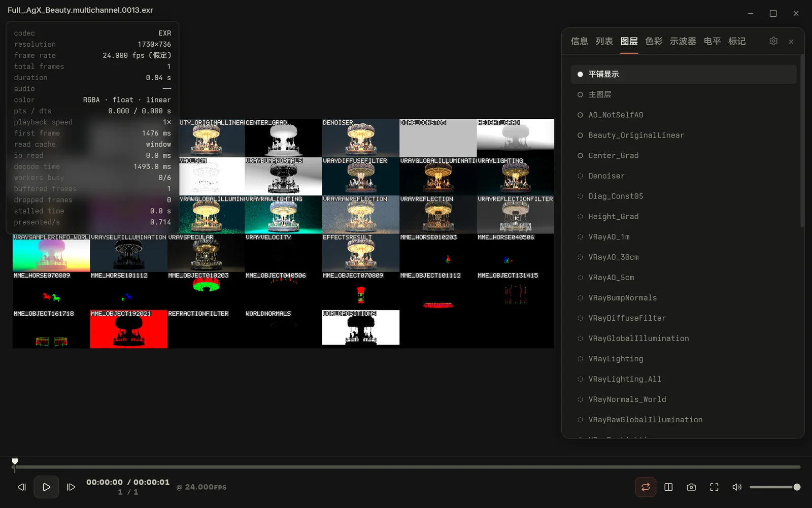The height and width of the screenshot is (508, 812).
Task: Click the 00:00:00 timecode display
Action: click(x=104, y=482)
